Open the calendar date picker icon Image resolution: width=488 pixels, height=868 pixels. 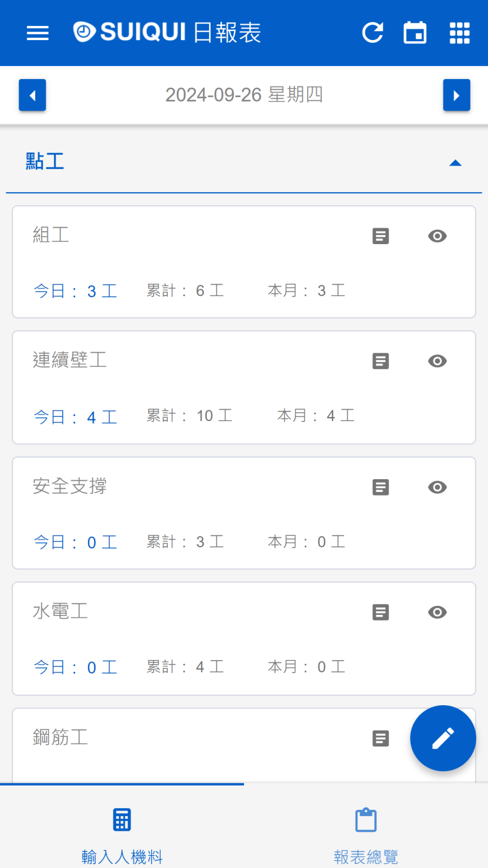[x=415, y=33]
